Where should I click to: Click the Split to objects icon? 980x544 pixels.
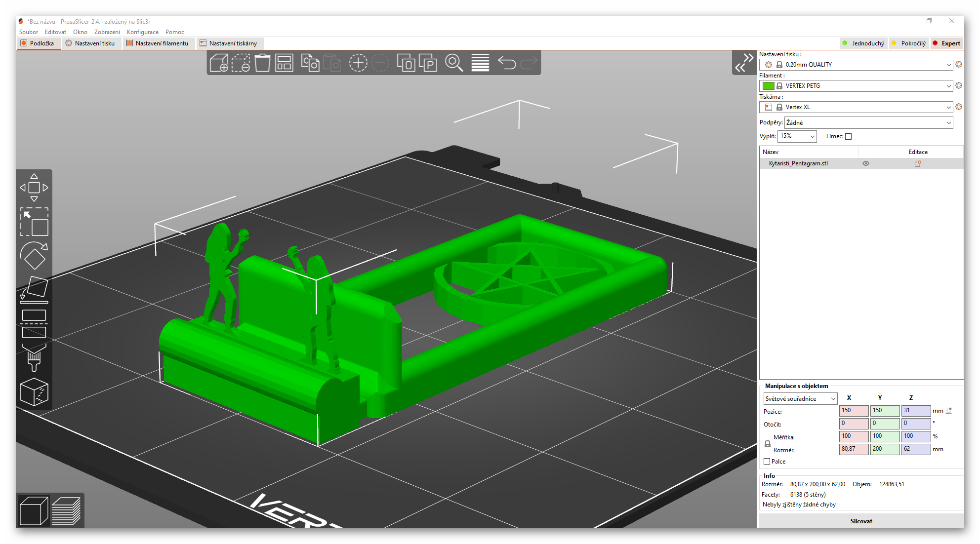[x=406, y=63]
